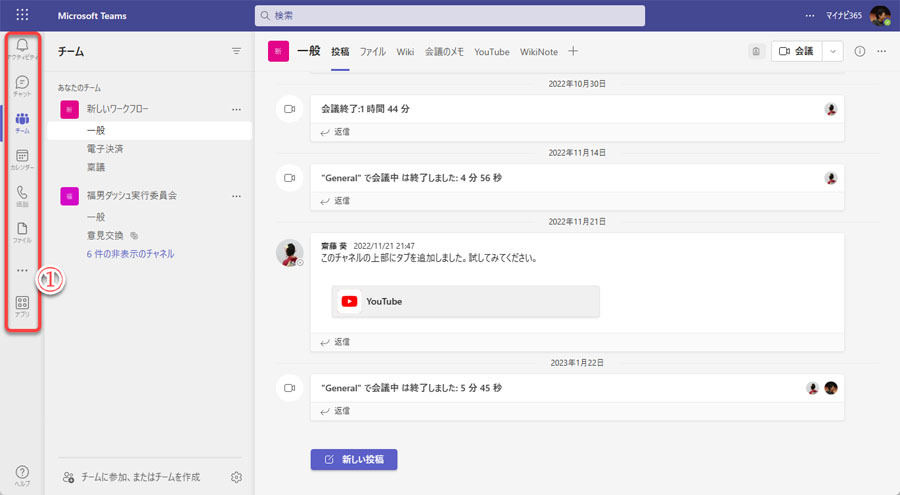Screen dimensions: 900x495
Task: Open the 会議のメモ tab
Action: coord(444,52)
